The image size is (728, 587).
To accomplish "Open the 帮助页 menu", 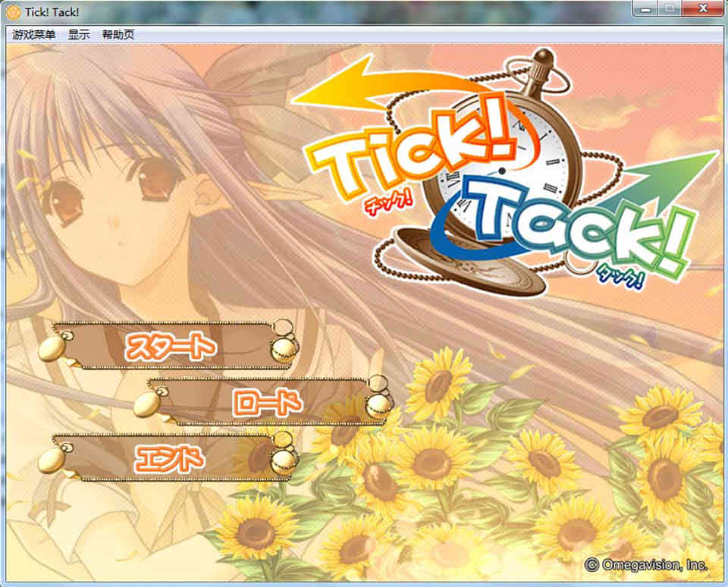I will tap(118, 35).
